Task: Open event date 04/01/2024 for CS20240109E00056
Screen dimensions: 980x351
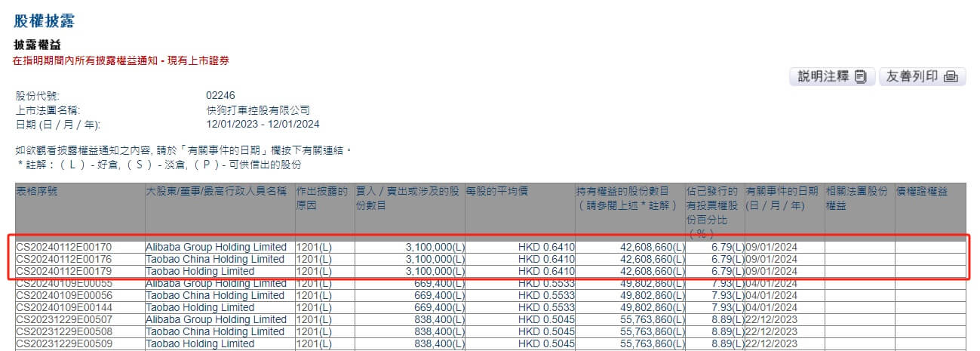Action: pyautogui.click(x=772, y=295)
